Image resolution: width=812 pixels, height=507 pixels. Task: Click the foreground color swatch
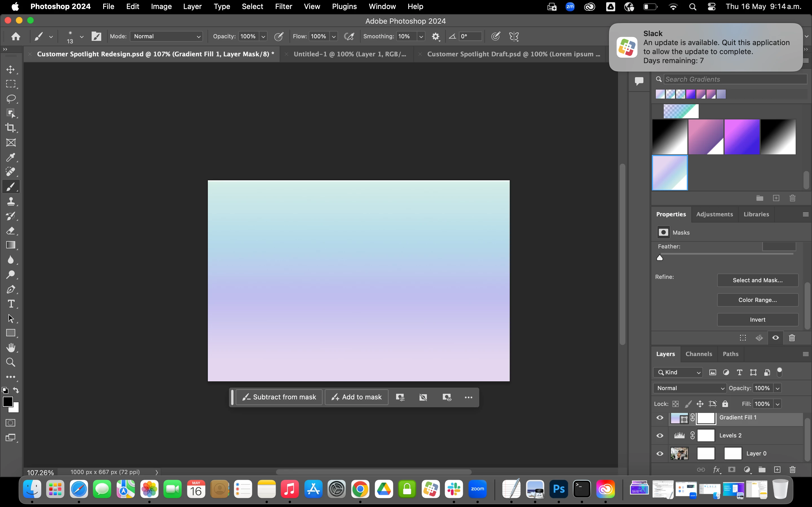pyautogui.click(x=7, y=401)
